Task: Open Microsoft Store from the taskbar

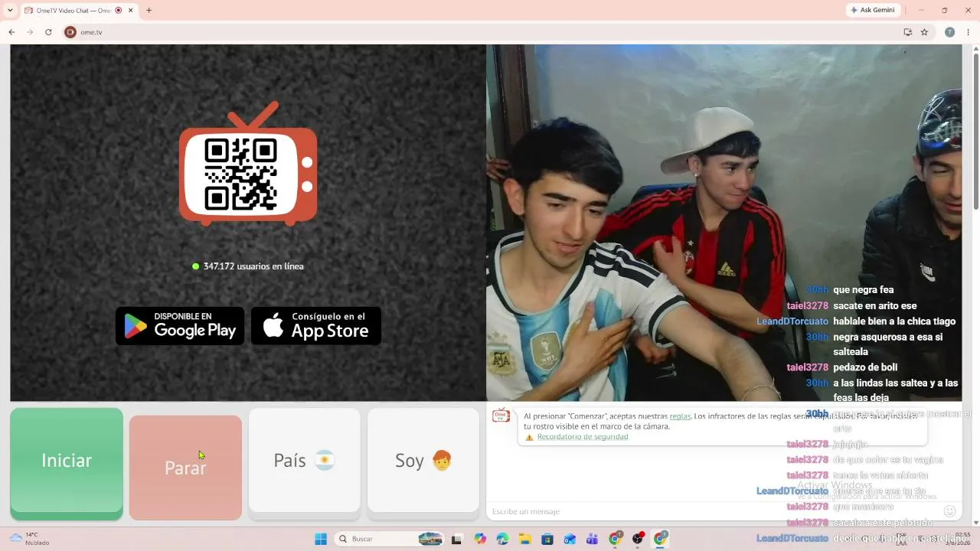Action: point(547,539)
